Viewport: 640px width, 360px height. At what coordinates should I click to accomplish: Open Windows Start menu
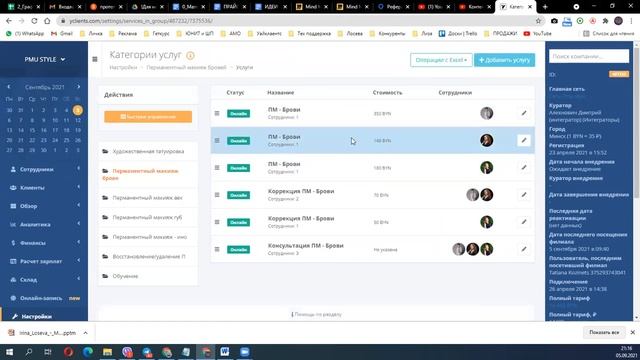[x=9, y=352]
